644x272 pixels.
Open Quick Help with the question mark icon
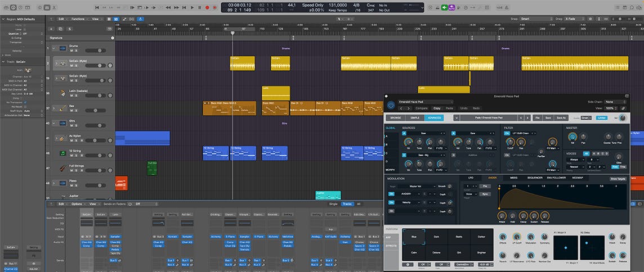[20, 7]
